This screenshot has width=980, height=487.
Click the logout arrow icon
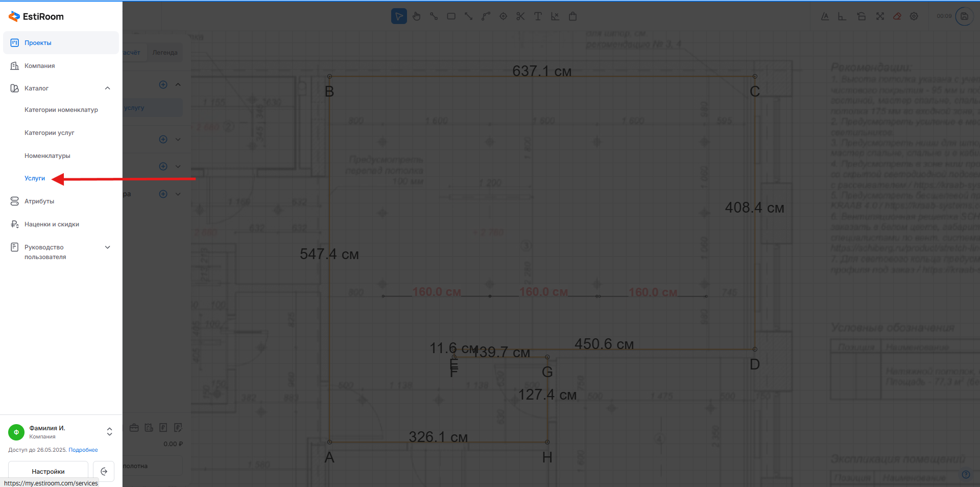point(104,471)
